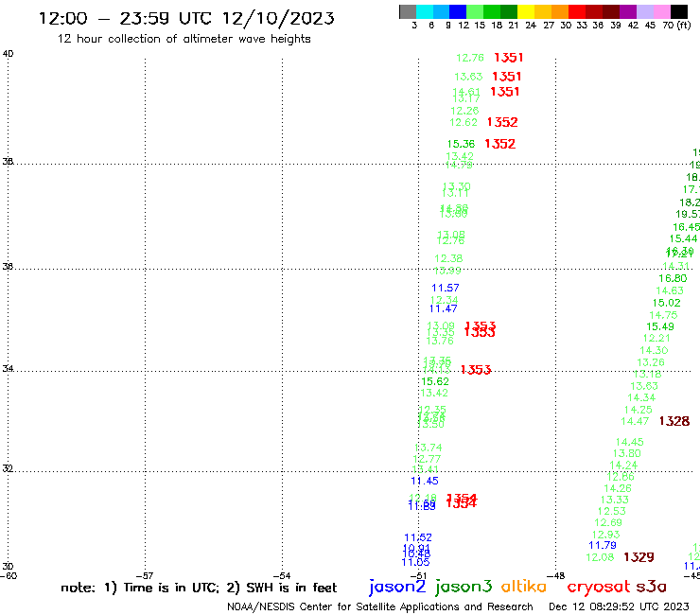The height and width of the screenshot is (615, 700).
Task: Click the timestamp 'Dec 12 08:29:52 UTC 2023'
Action: point(619,606)
